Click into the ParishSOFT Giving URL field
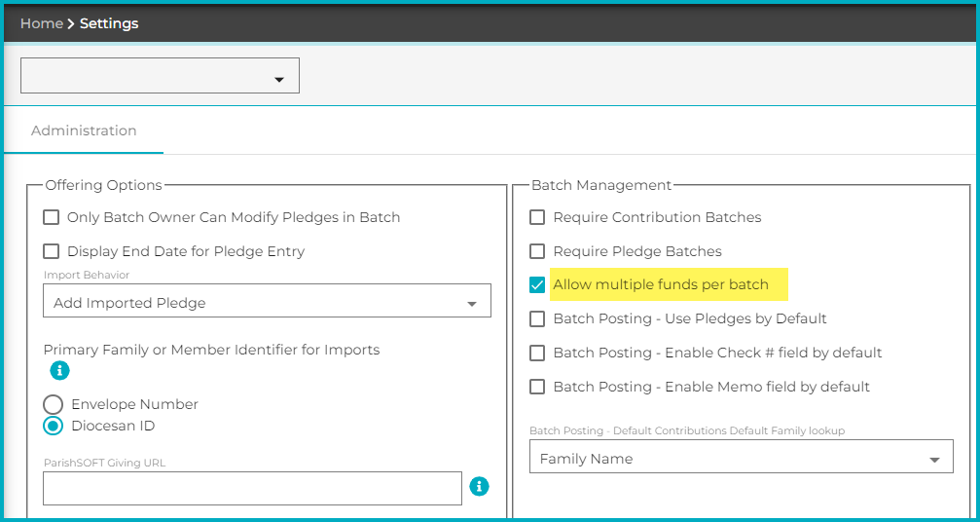 (252, 489)
